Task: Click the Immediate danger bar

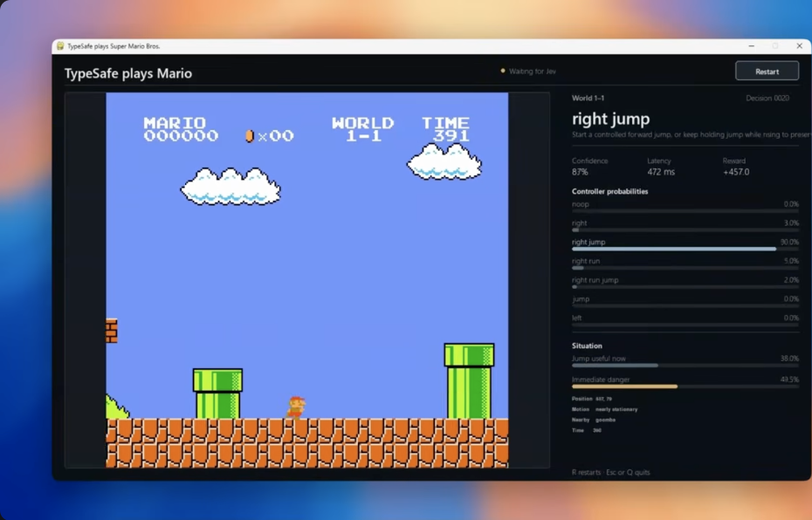Action: coord(685,387)
